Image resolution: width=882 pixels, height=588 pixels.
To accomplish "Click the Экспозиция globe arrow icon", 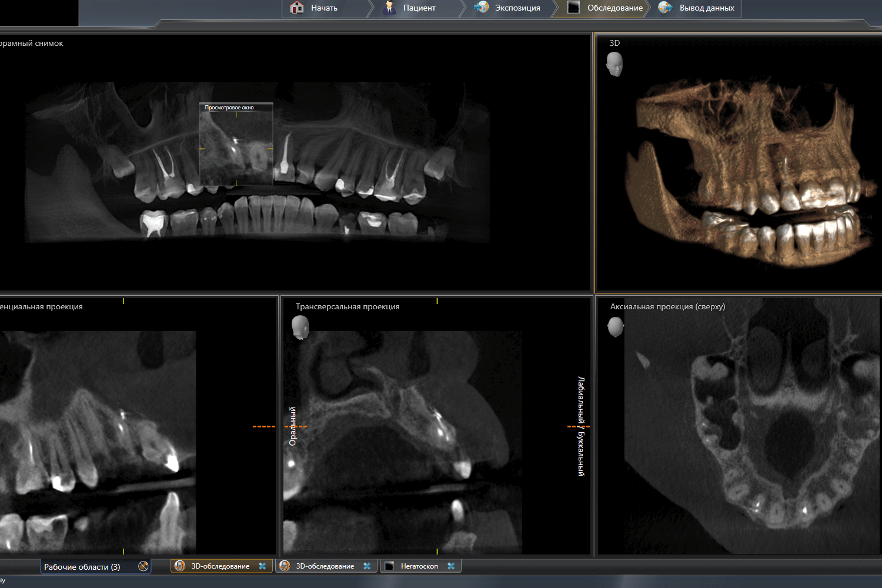I will click(481, 8).
